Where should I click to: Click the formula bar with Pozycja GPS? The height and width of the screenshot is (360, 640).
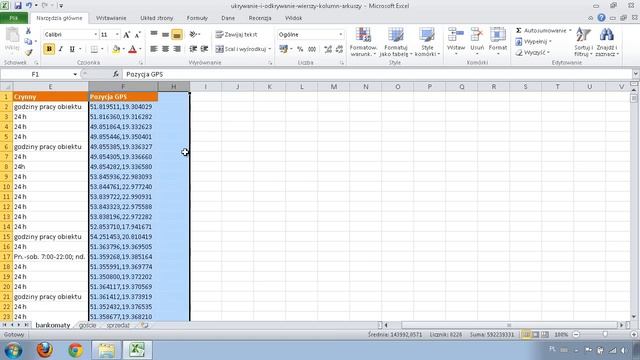point(376,74)
